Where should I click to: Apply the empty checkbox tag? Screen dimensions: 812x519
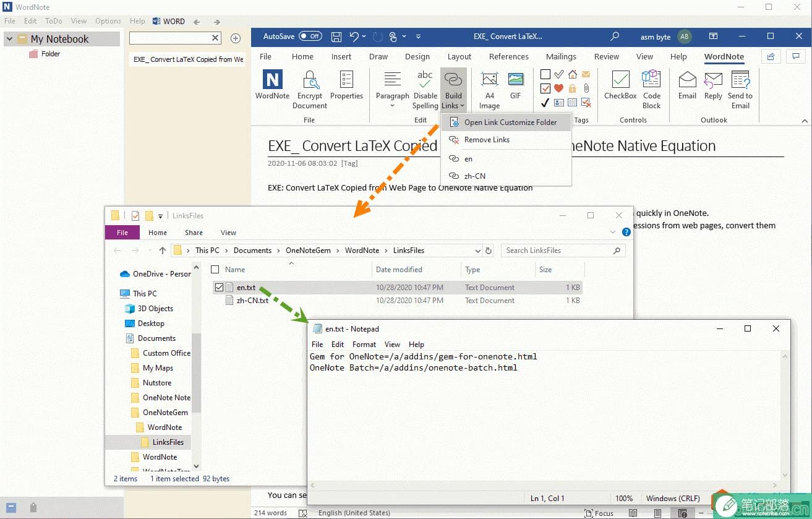[545, 74]
